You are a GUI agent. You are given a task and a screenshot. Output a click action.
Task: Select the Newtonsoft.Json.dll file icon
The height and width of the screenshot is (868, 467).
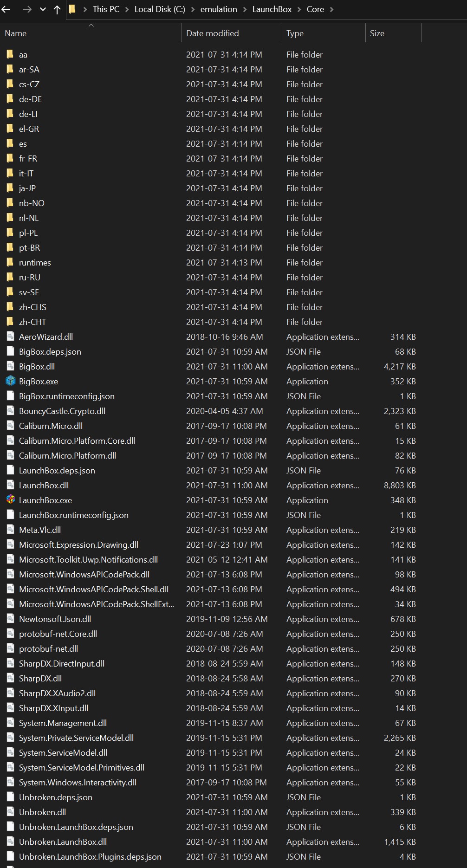[x=10, y=619]
